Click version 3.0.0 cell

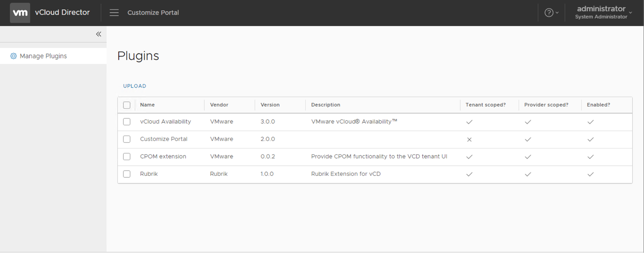pos(268,122)
